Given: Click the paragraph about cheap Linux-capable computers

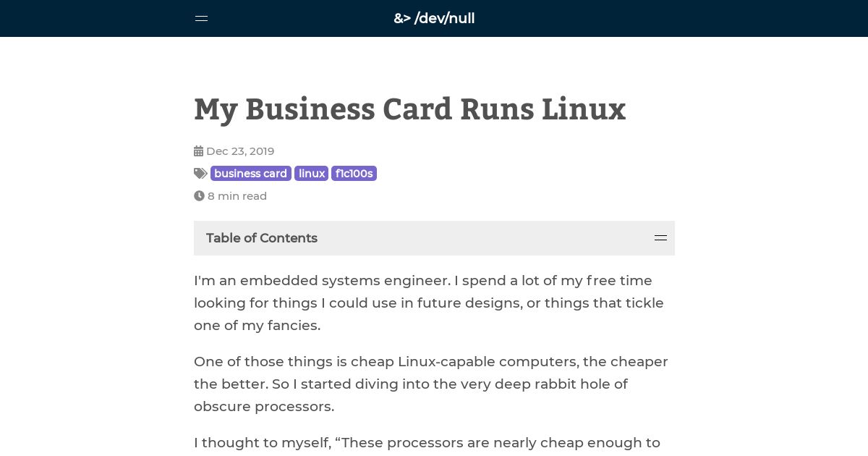Looking at the screenshot, I should [431, 384].
